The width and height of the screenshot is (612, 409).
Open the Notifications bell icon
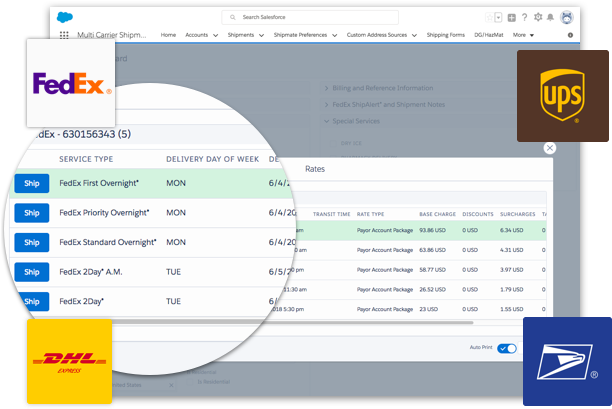(x=550, y=17)
